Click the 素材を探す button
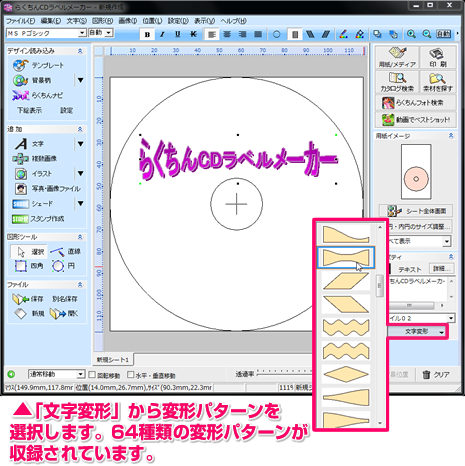This screenshot has height=466, width=465. 438,82
